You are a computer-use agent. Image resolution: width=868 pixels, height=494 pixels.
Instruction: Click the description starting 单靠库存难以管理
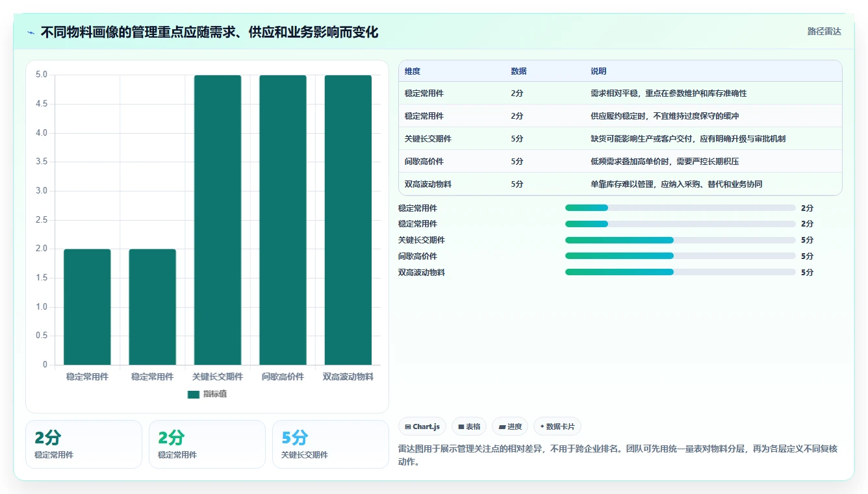click(x=676, y=184)
